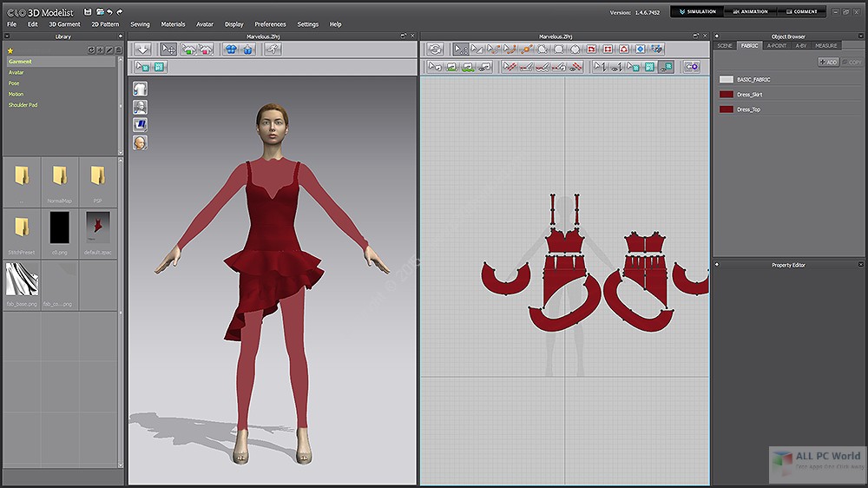
Task: Click the simulate down-arrow button in the 3D toolbar
Action: pyautogui.click(x=143, y=49)
